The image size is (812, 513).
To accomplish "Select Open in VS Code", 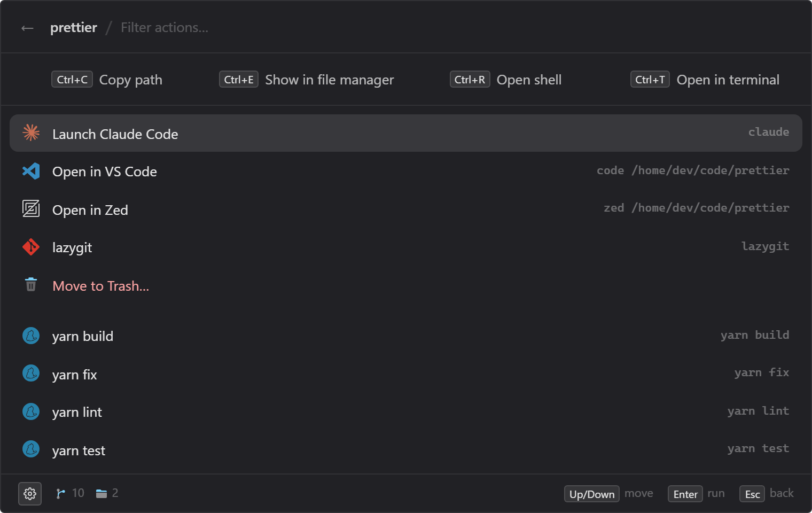I will pos(406,171).
